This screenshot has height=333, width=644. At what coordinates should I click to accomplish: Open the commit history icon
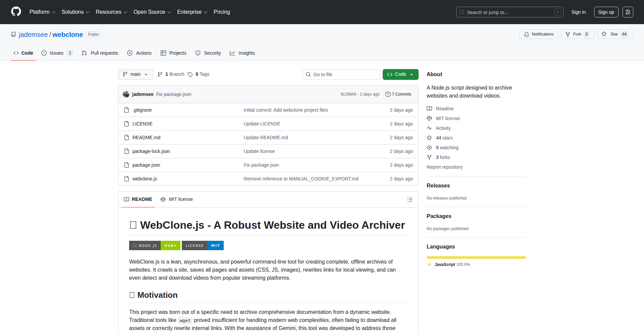(388, 94)
